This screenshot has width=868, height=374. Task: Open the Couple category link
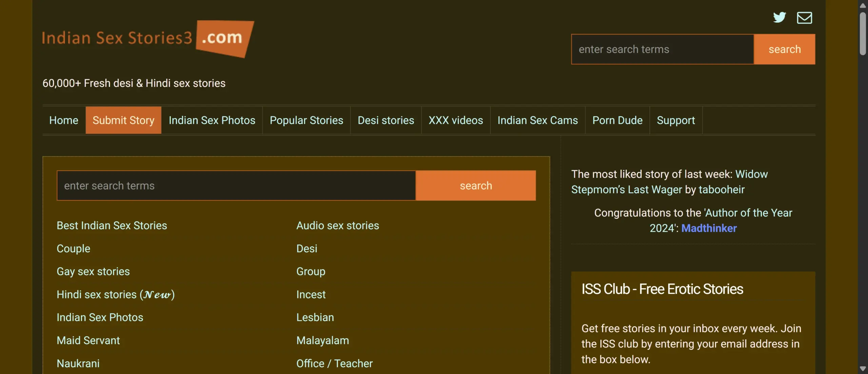point(74,248)
